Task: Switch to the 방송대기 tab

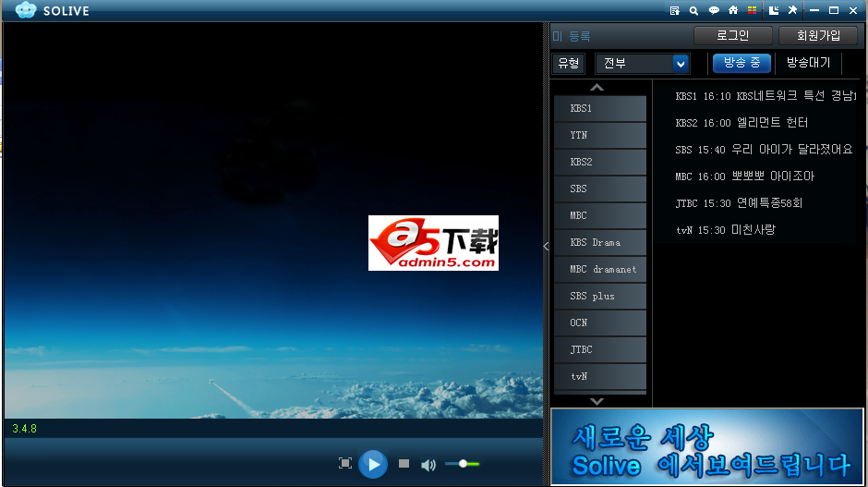Action: (x=808, y=63)
